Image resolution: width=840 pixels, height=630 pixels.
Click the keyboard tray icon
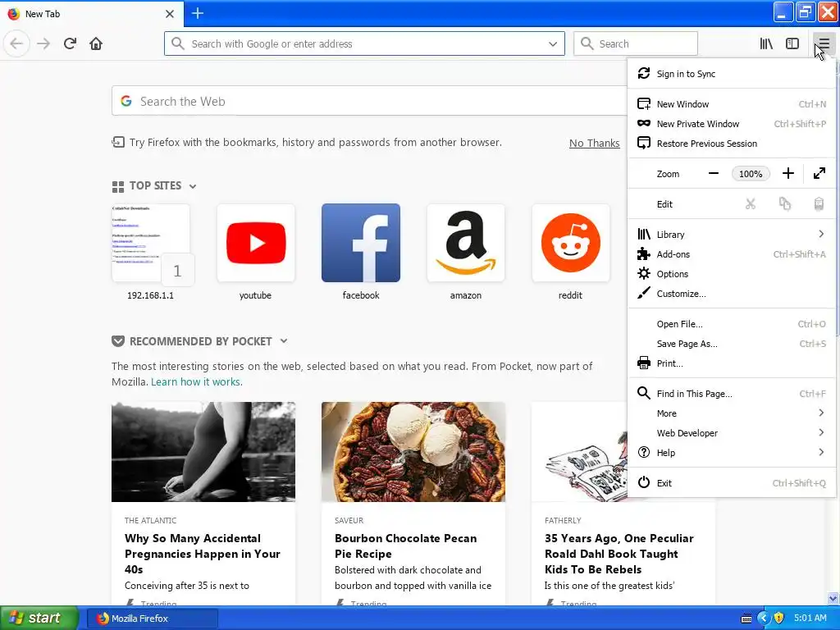click(746, 619)
